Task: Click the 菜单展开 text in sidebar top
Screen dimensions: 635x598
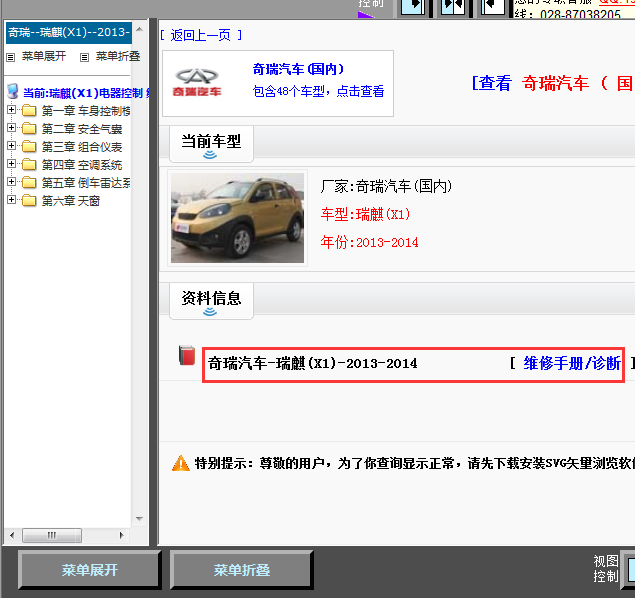Action: (44, 56)
